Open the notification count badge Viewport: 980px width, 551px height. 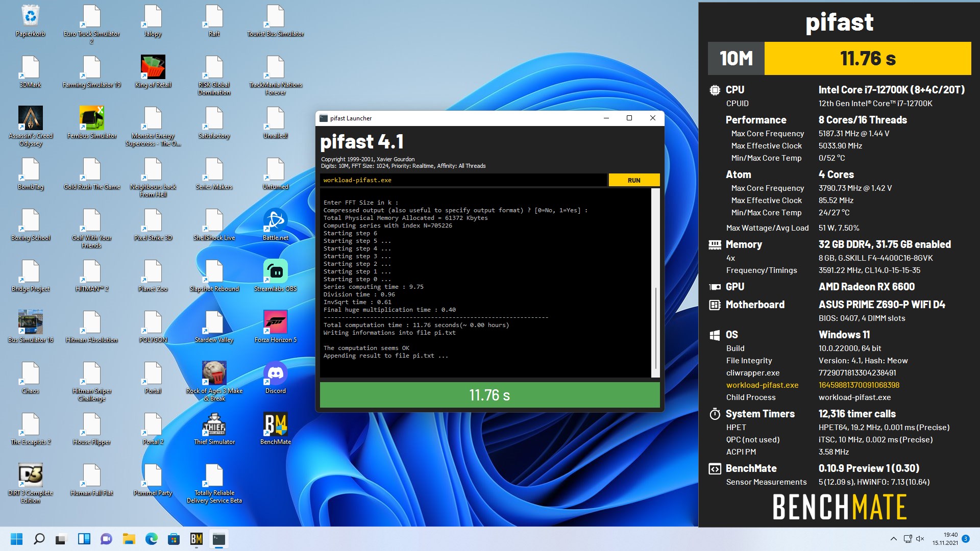[x=966, y=539]
